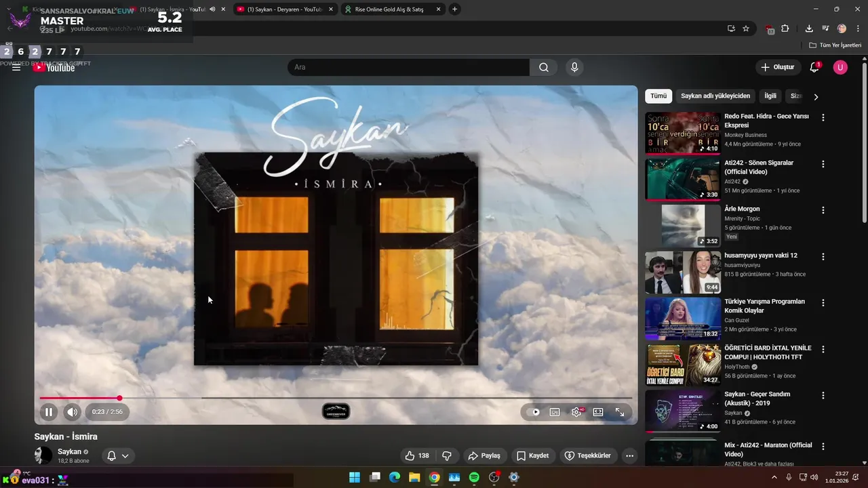Open Saykan channel avatar
The width and height of the screenshot is (868, 488).
[x=43, y=455]
